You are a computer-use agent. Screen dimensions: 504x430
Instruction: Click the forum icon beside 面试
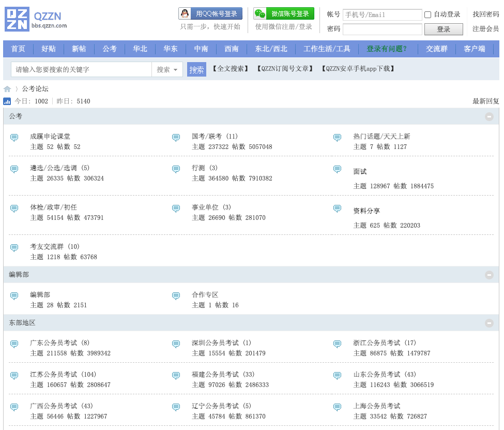(x=337, y=169)
